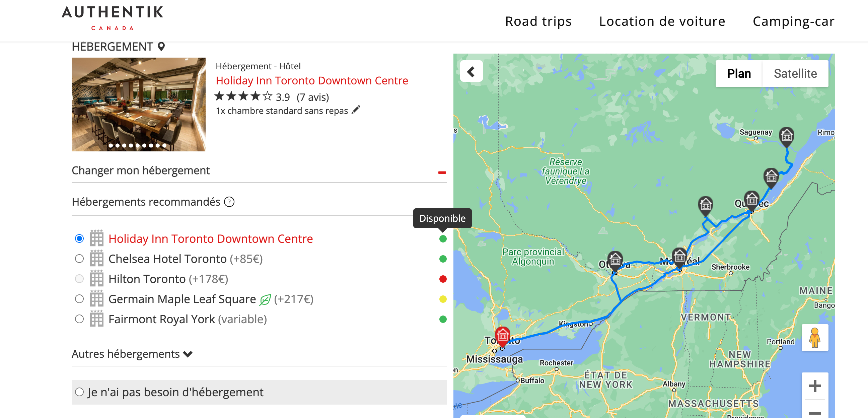The image size is (868, 418).
Task: Switch the map to Satellite view
Action: 795,73
